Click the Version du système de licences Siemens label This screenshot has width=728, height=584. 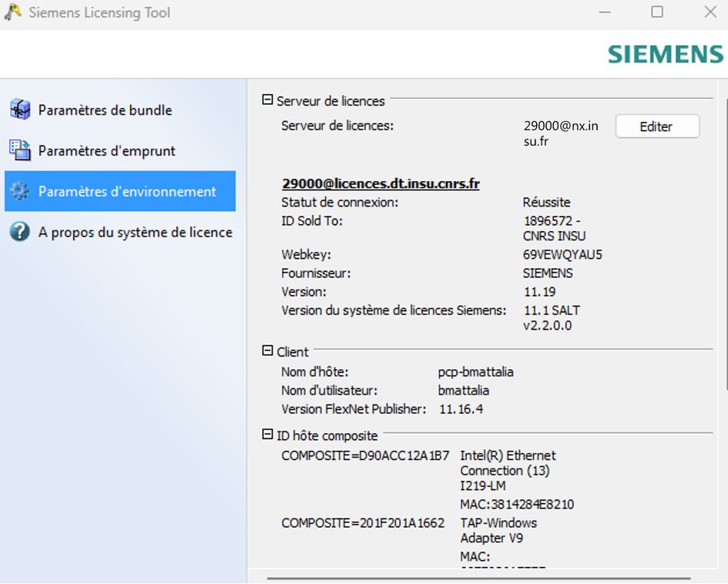point(394,310)
